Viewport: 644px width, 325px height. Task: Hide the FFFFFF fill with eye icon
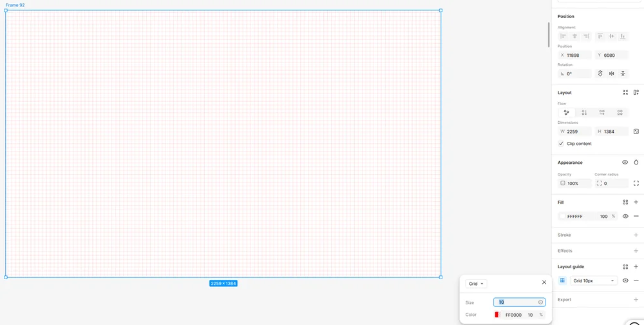point(625,217)
